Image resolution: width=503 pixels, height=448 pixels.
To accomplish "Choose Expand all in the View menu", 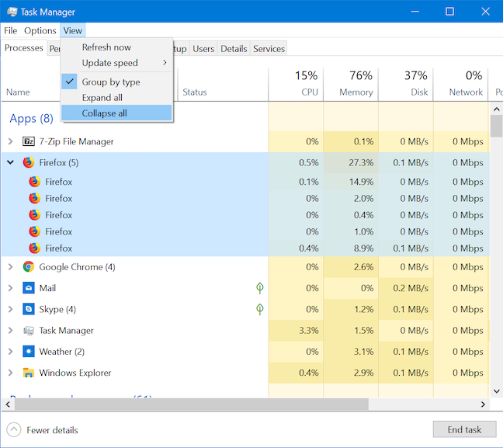I will pyautogui.click(x=116, y=98).
